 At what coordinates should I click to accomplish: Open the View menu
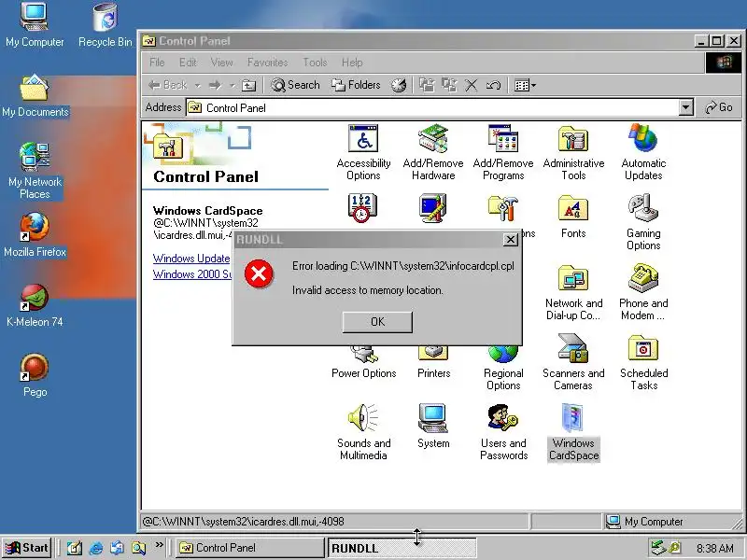(x=221, y=63)
